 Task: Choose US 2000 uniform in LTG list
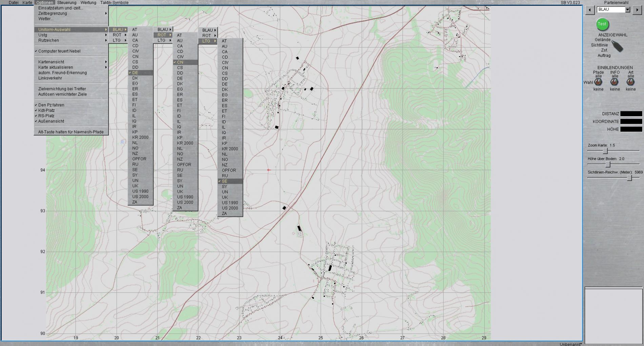pyautogui.click(x=230, y=208)
